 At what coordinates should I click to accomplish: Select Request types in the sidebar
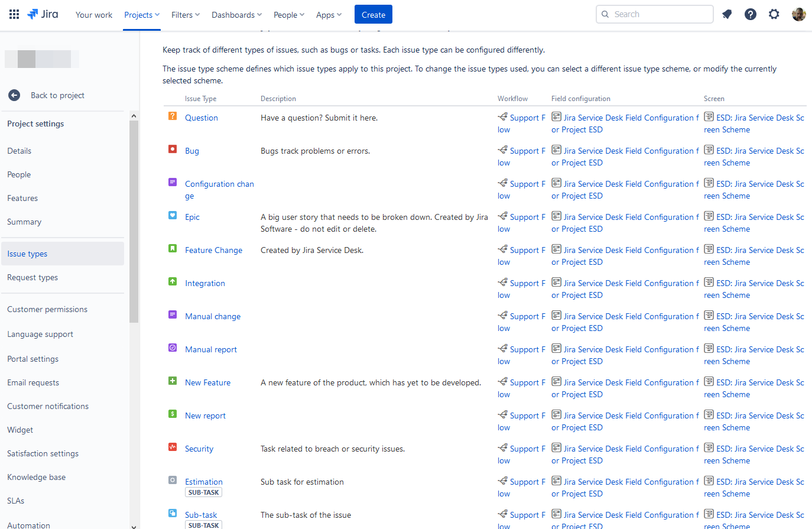tap(33, 277)
